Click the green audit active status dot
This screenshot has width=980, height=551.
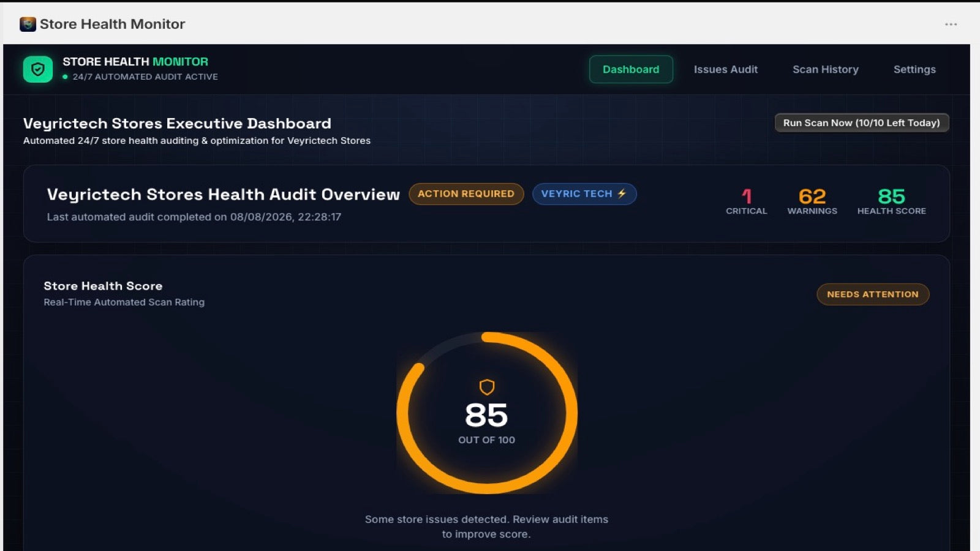click(65, 77)
